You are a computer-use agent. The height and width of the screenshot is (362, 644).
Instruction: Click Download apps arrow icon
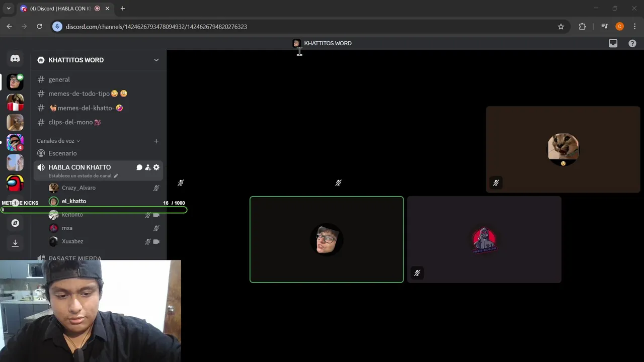(15, 243)
